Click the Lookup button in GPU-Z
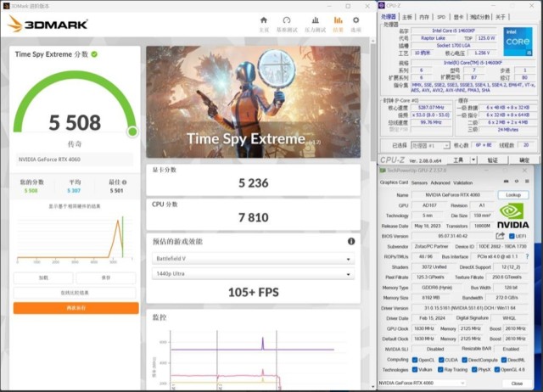Viewport: 543px width, 392px height. click(513, 194)
